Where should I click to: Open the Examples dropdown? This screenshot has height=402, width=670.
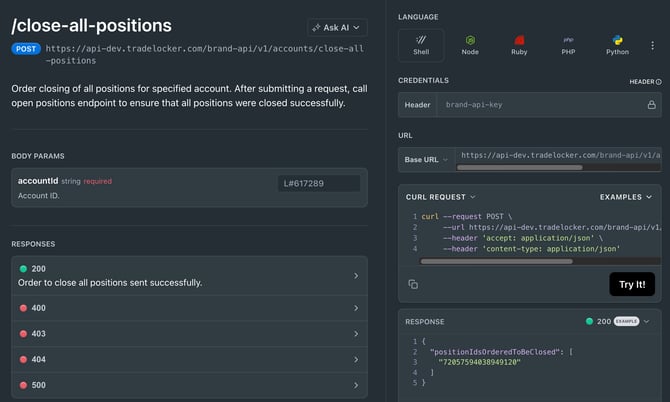coord(626,197)
